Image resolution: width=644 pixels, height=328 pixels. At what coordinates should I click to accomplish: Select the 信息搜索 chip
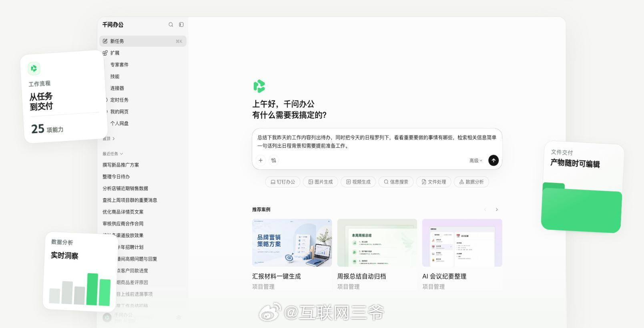[x=396, y=182]
